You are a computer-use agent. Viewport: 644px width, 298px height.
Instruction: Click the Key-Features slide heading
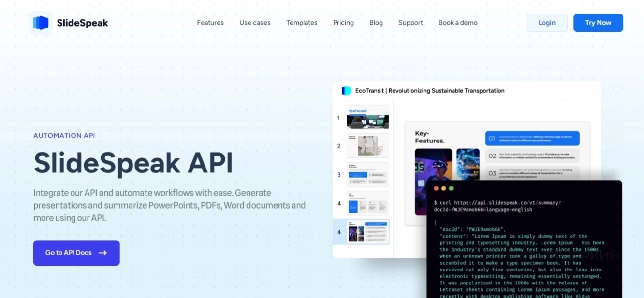430,137
